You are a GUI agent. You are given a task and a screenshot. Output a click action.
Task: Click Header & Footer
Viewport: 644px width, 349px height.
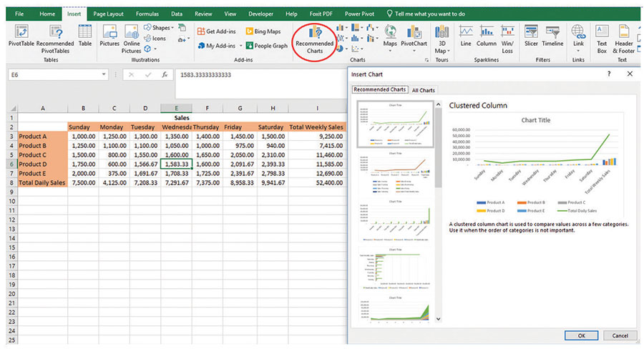click(x=623, y=39)
